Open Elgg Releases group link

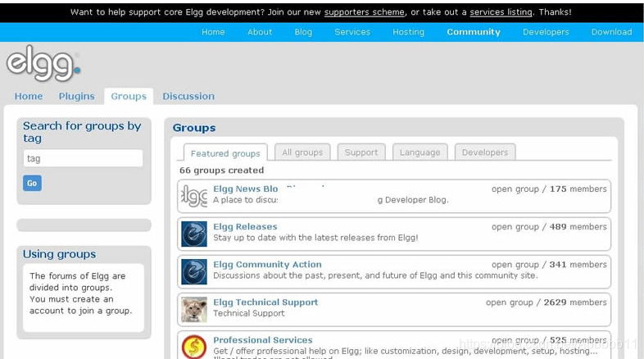245,227
